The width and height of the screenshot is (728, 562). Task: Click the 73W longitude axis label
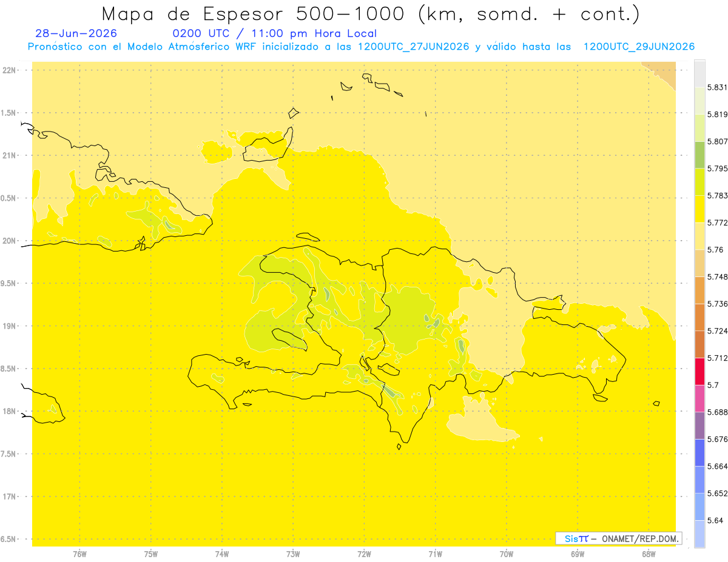tap(293, 554)
